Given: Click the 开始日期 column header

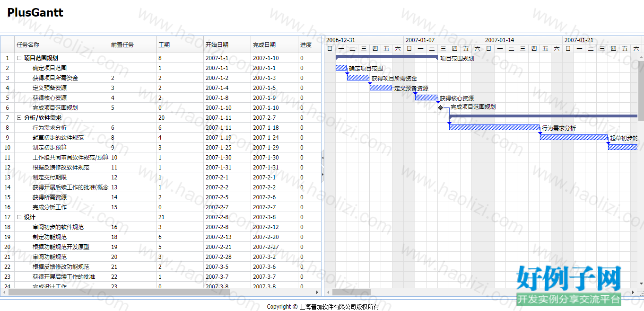Looking at the screenshot, I should 227,44.
